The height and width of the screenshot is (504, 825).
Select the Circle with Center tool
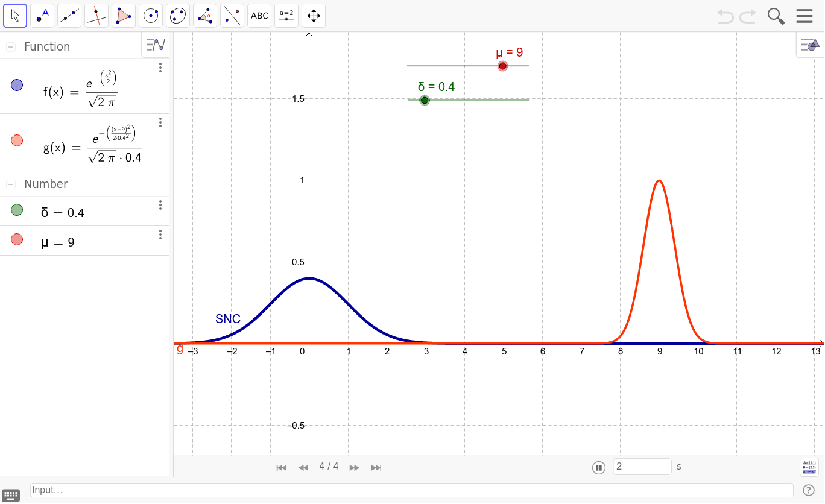151,16
